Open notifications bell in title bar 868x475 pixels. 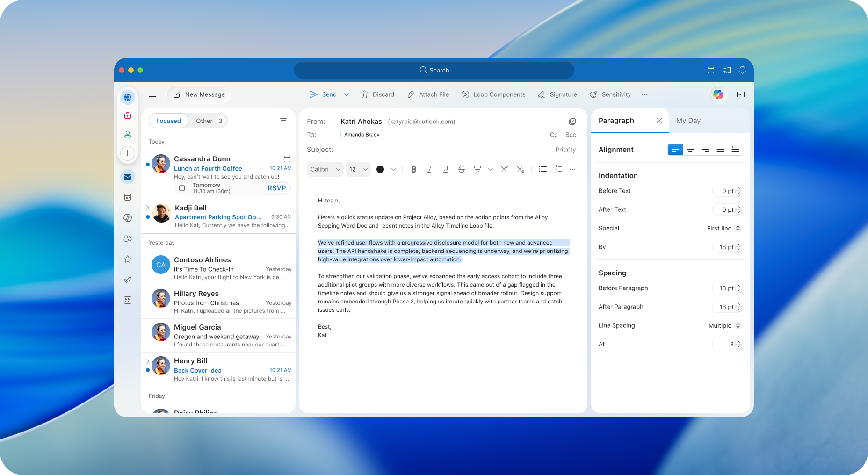coord(743,70)
